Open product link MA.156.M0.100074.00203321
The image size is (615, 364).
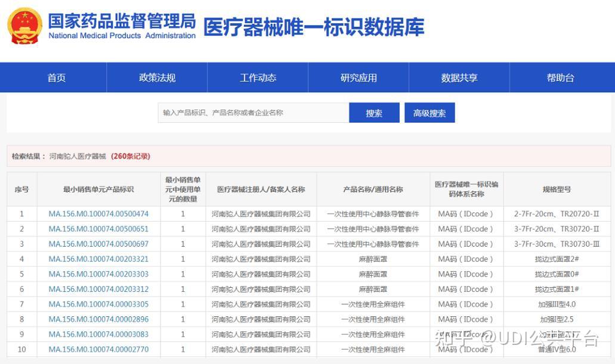(98, 259)
